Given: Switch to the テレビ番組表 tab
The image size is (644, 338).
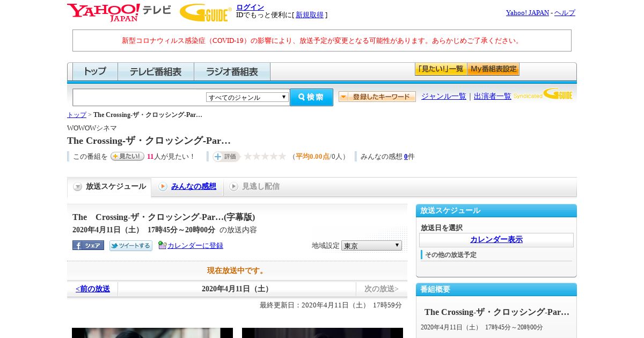Looking at the screenshot, I should [156, 71].
